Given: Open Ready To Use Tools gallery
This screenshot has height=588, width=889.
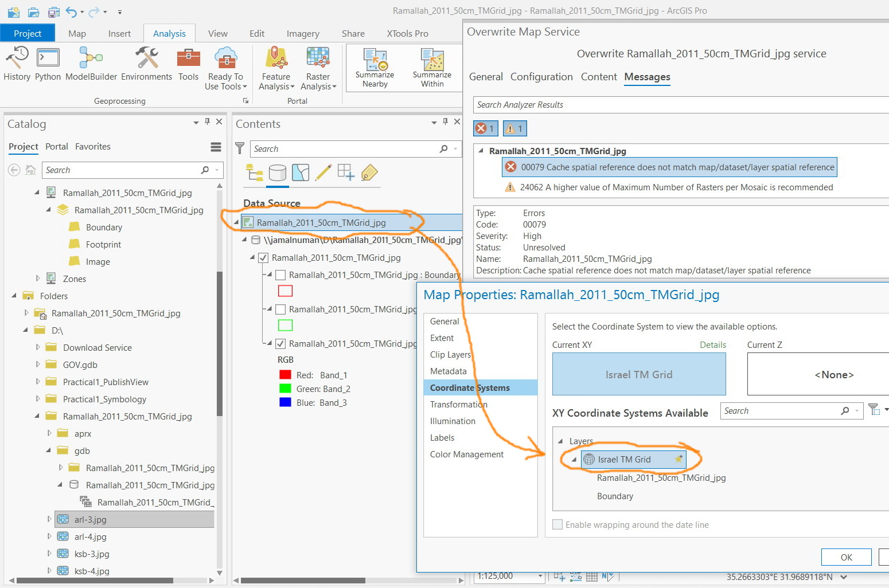Looking at the screenshot, I should [x=225, y=69].
